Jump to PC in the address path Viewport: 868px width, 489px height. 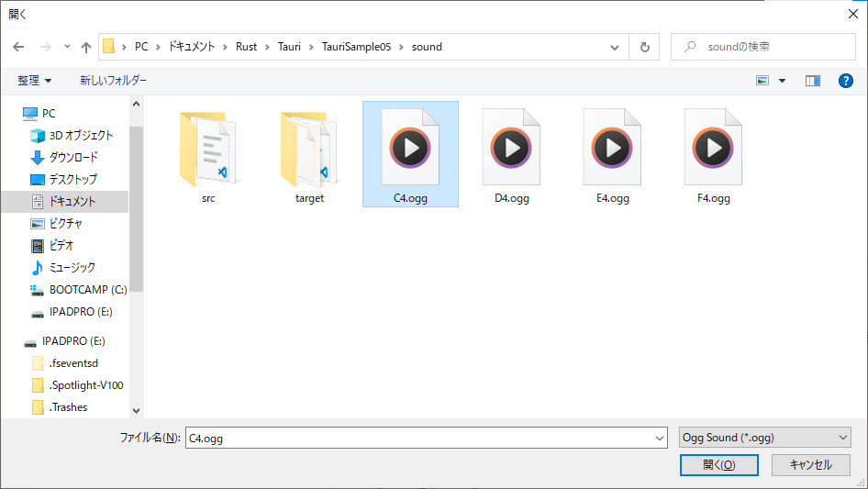141,47
